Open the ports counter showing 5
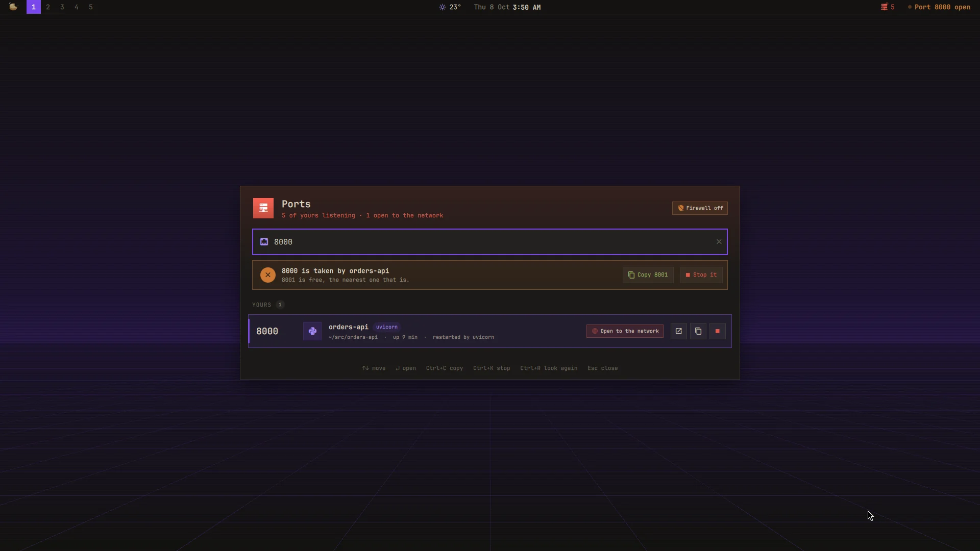The image size is (980, 551). 888,7
